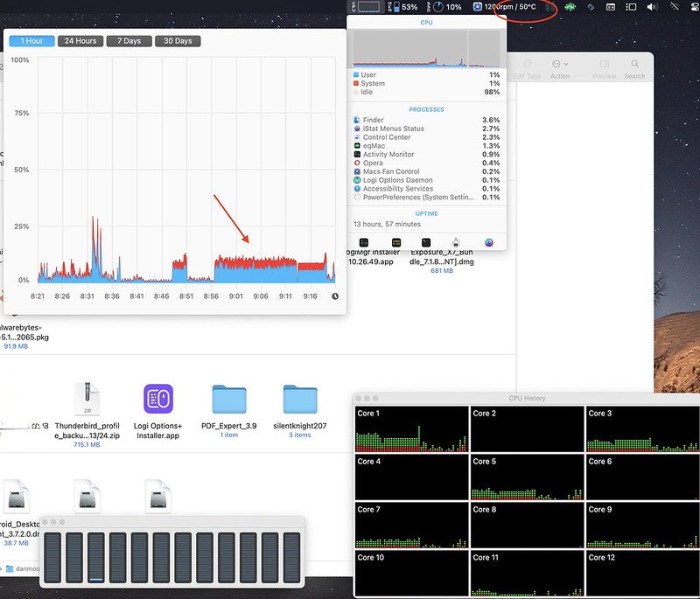The width and height of the screenshot is (700, 599).
Task: Open Action dropdown in Finder toolbar
Action: tap(560, 70)
